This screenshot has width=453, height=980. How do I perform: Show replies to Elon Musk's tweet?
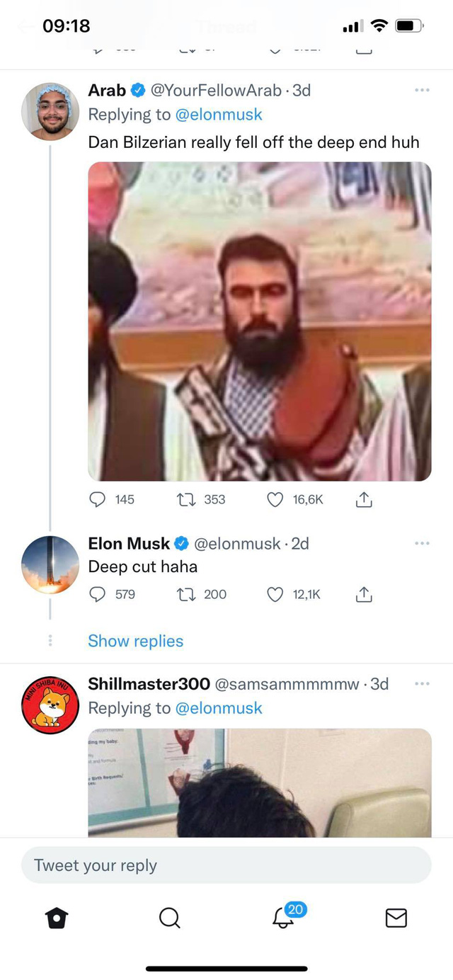(x=136, y=641)
